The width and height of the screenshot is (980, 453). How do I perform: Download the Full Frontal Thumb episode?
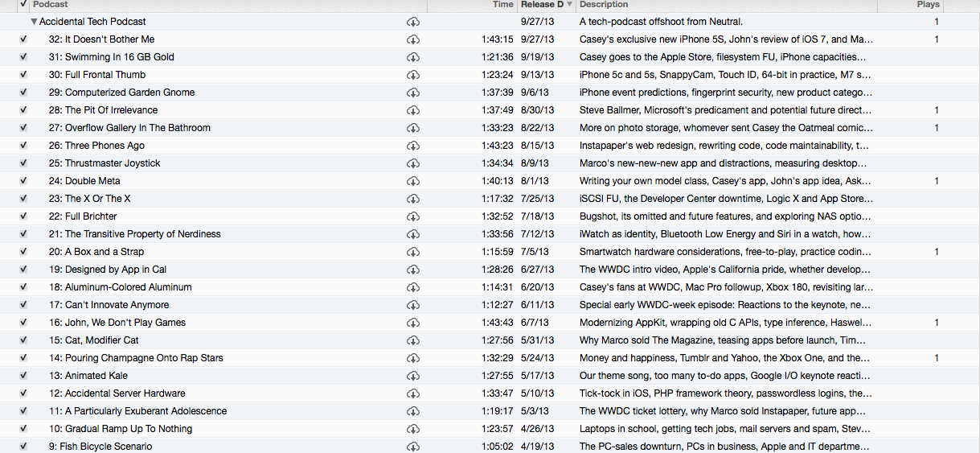[x=413, y=75]
